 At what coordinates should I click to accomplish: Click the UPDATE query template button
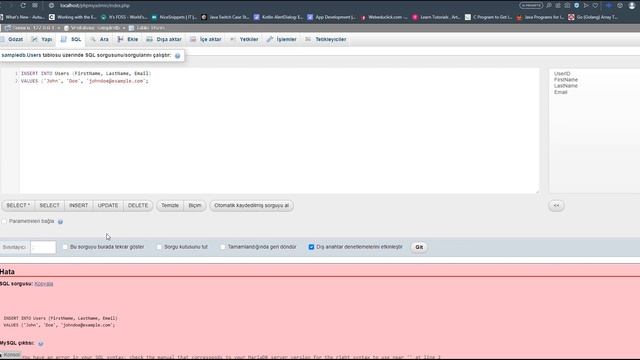[x=108, y=205]
